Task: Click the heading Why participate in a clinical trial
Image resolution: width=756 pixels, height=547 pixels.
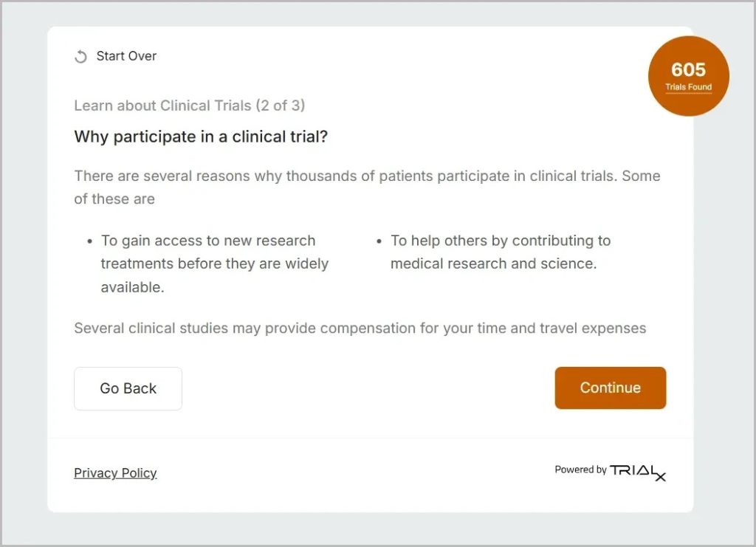Action: point(201,137)
